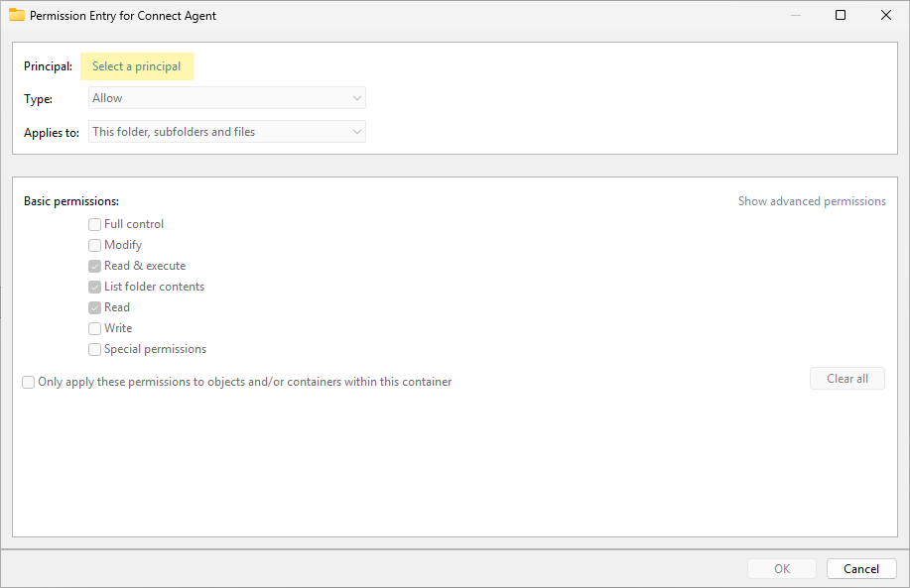Screen dimensions: 910x588
Task: Click 'Select a principal' link
Action: tap(137, 66)
